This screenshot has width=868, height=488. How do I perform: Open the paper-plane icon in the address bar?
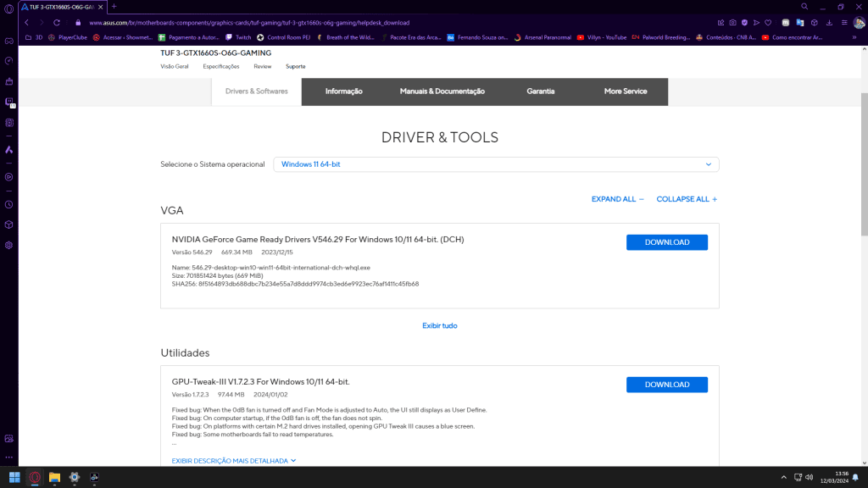[756, 23]
